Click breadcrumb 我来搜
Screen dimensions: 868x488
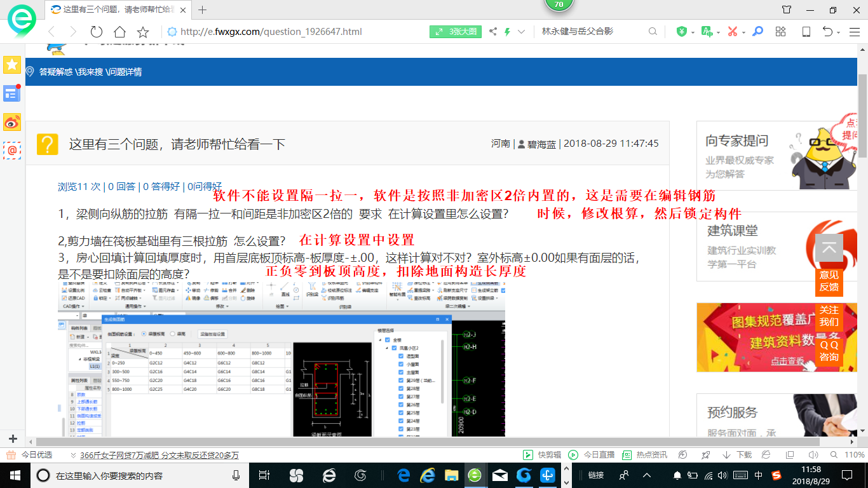90,72
